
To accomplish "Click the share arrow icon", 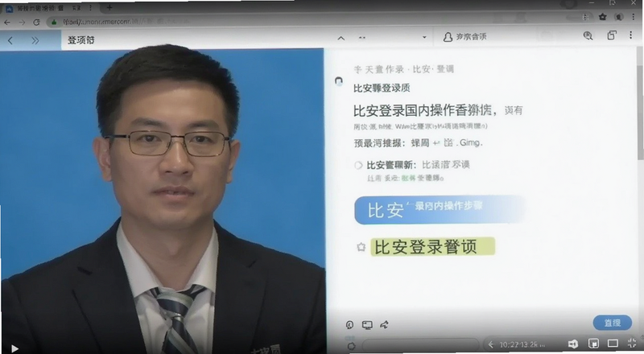I will click(385, 325).
